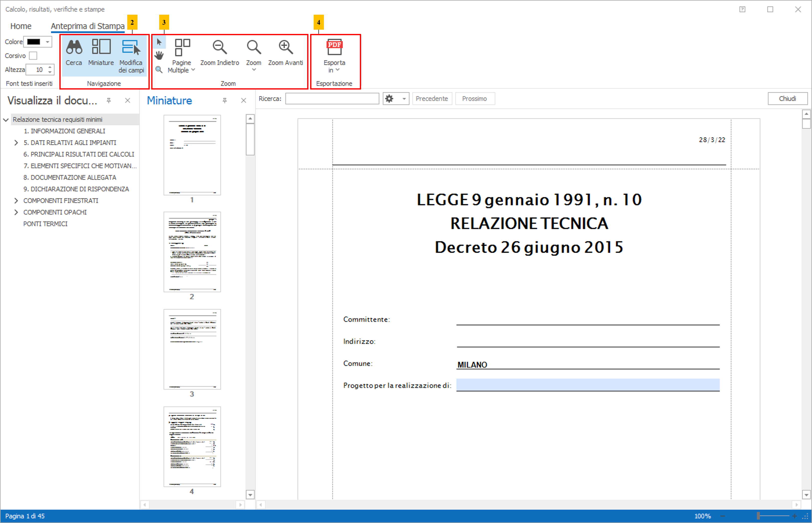
Task: Click minus button beside zoom slider
Action: (x=722, y=516)
